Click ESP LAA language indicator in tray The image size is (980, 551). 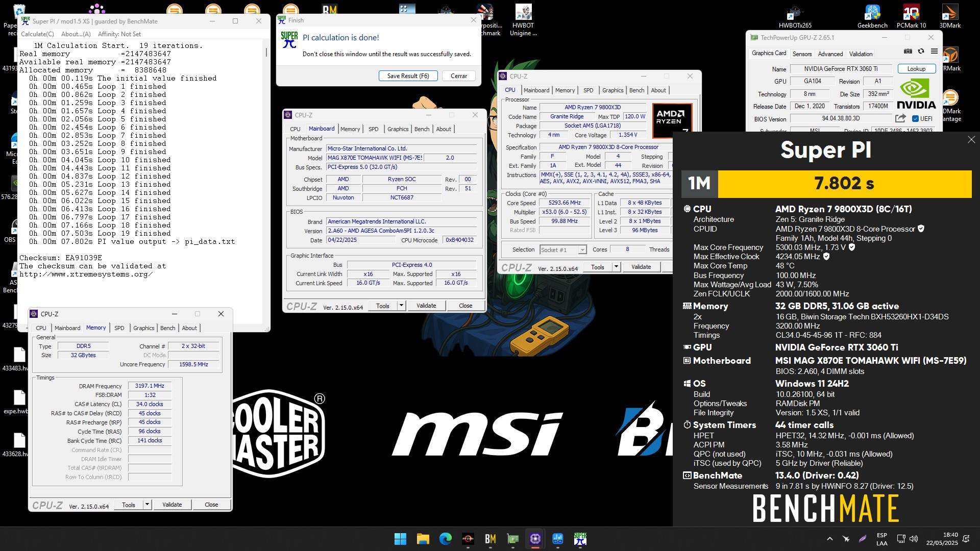[881, 539]
